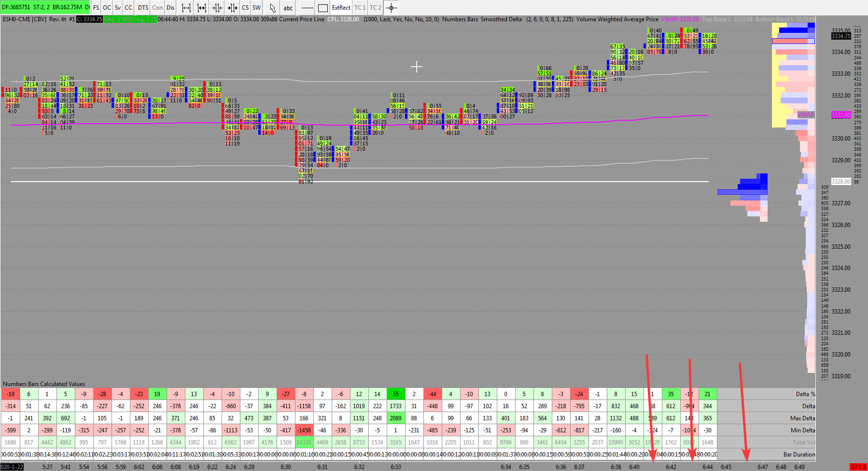Screen dimensions: 868x471
Task: Click the CC toolbar button
Action: click(128, 8)
